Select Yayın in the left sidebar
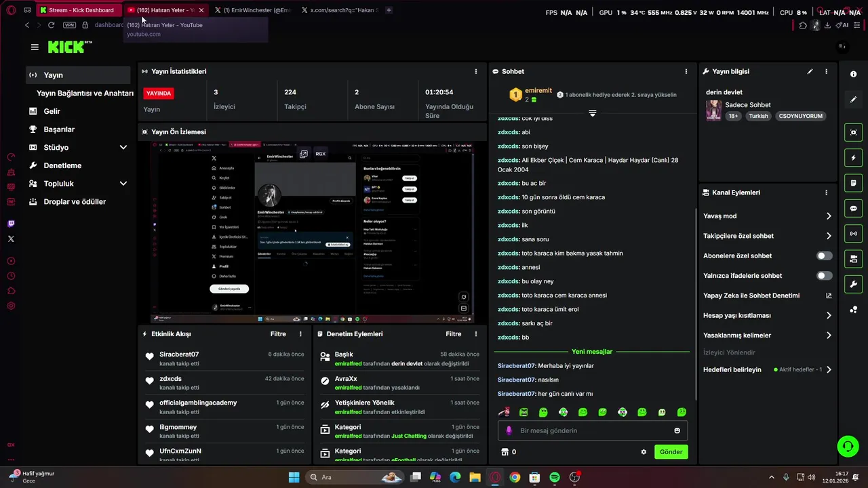The width and height of the screenshot is (868, 488). [79, 75]
